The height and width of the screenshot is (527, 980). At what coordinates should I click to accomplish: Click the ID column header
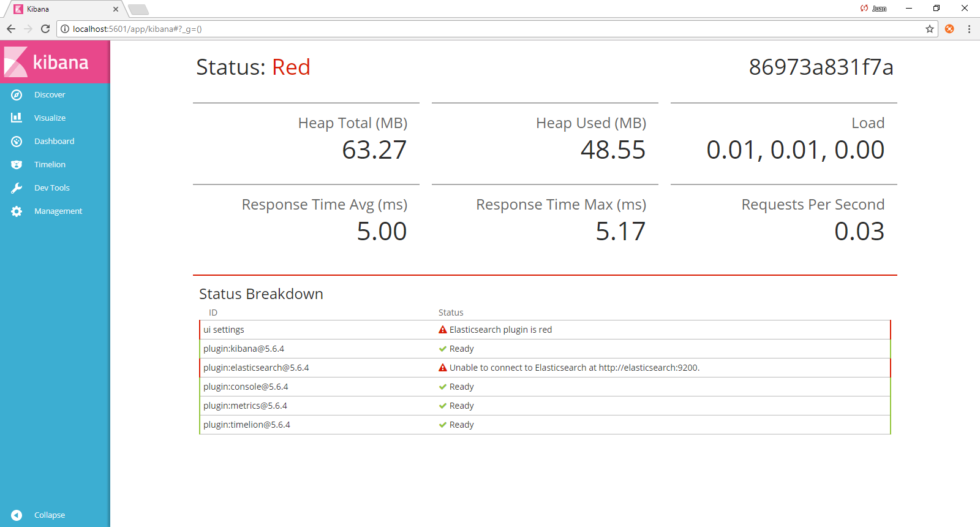pyautogui.click(x=213, y=313)
